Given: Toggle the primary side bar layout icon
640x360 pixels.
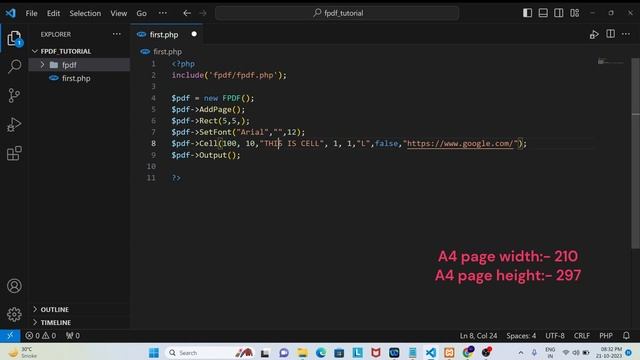Looking at the screenshot, I should [527, 13].
